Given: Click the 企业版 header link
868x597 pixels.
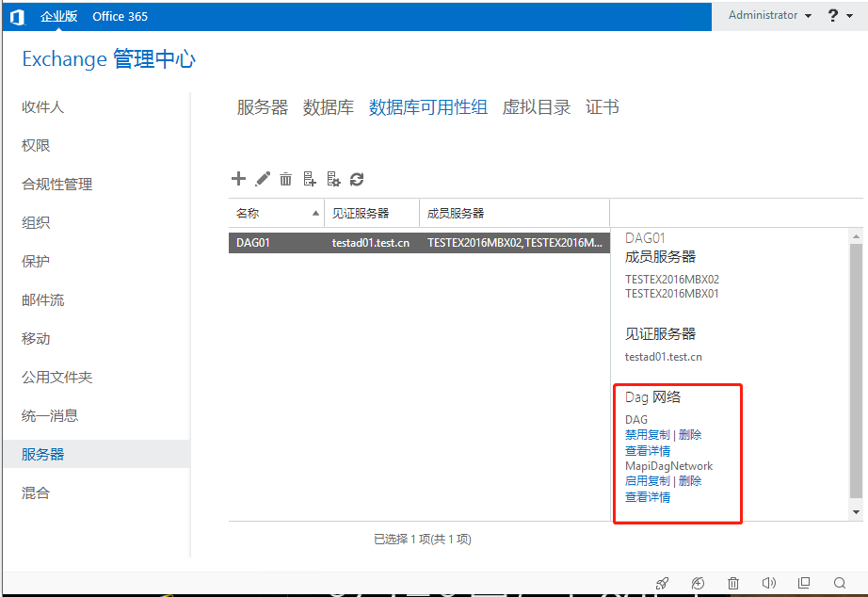Looking at the screenshot, I should pos(58,17).
